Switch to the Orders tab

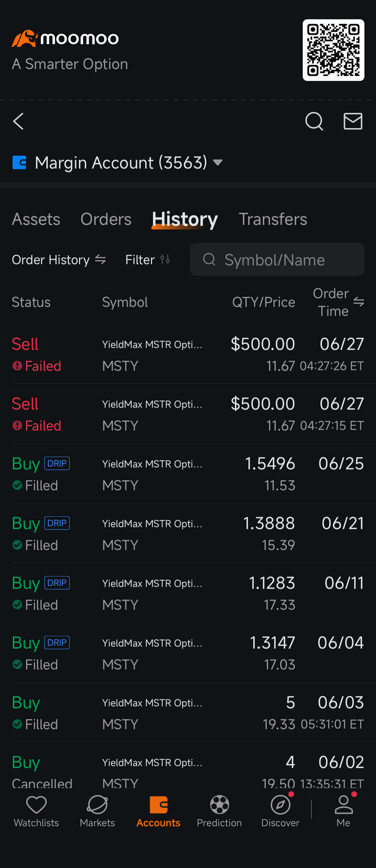click(x=106, y=219)
